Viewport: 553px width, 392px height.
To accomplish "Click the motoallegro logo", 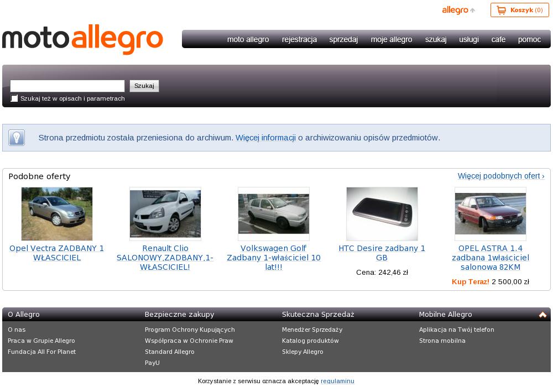I will tap(82, 39).
